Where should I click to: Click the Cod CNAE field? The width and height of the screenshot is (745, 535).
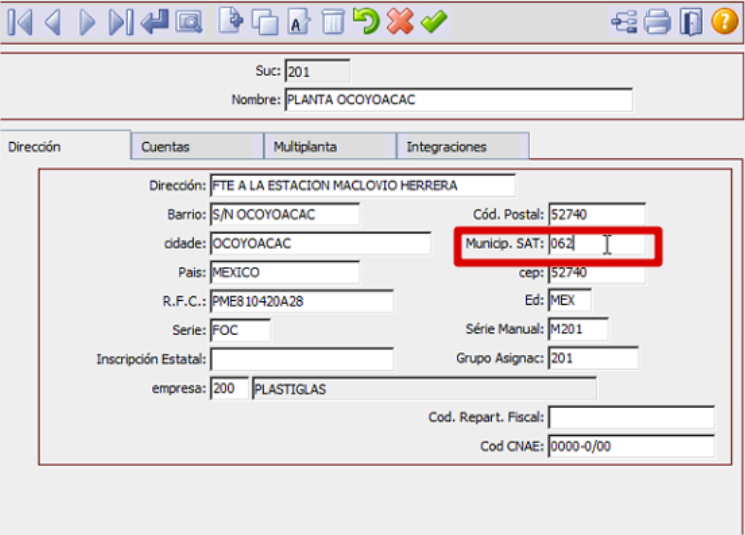(631, 446)
